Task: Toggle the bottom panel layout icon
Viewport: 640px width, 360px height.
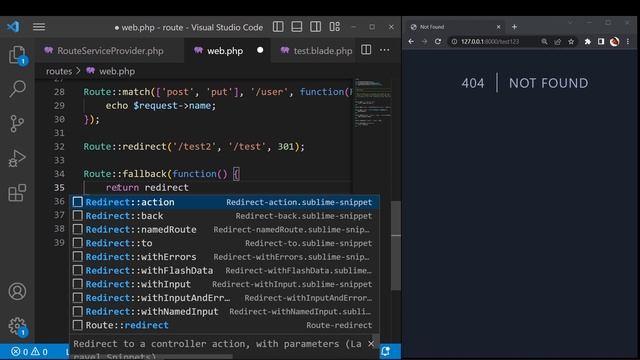Action: point(297,27)
